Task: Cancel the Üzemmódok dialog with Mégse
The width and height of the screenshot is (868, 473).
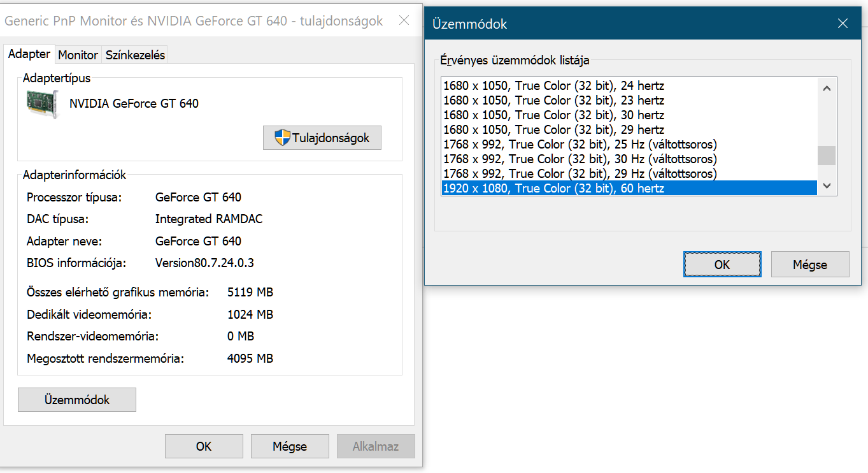Action: click(810, 265)
